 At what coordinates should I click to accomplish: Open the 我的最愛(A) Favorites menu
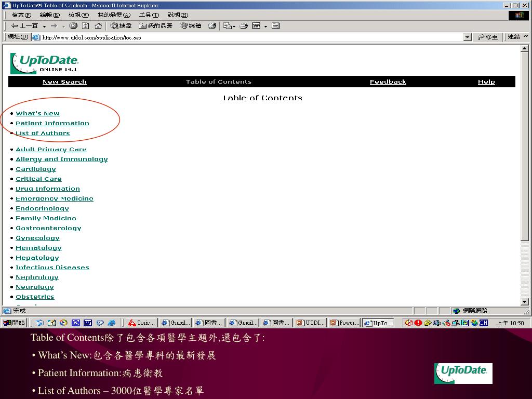click(x=114, y=15)
